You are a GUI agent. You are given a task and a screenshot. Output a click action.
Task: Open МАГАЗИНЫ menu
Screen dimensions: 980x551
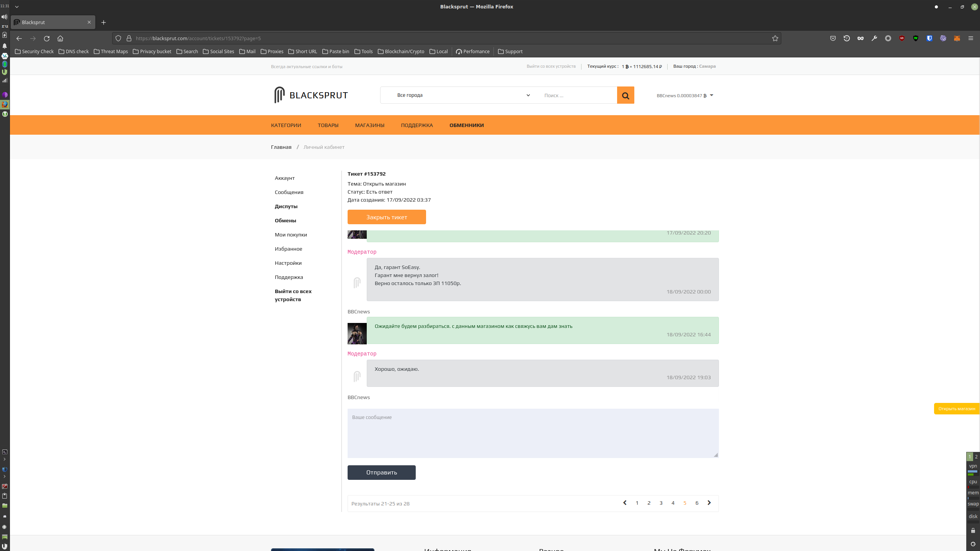pos(370,125)
